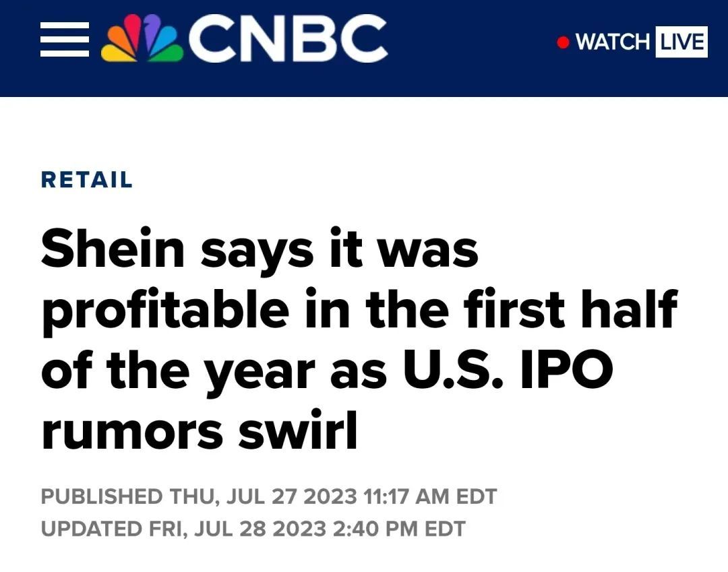Click the PUBLISHED timestamp line
The image size is (728, 572).
[x=269, y=497]
